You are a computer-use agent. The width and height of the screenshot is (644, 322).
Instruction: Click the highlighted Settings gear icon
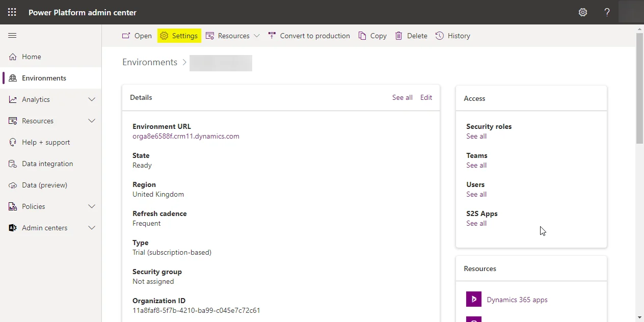164,36
